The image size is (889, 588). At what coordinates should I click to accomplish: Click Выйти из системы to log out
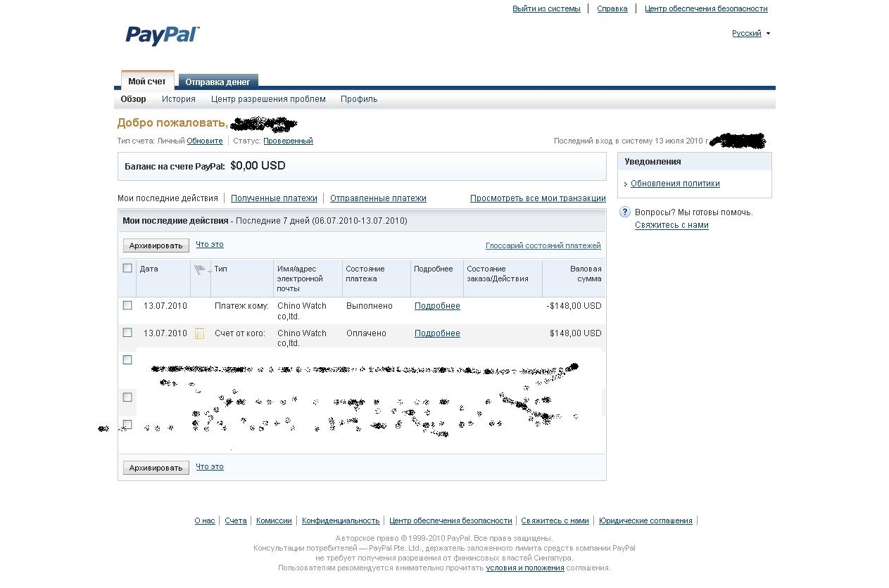tap(546, 9)
